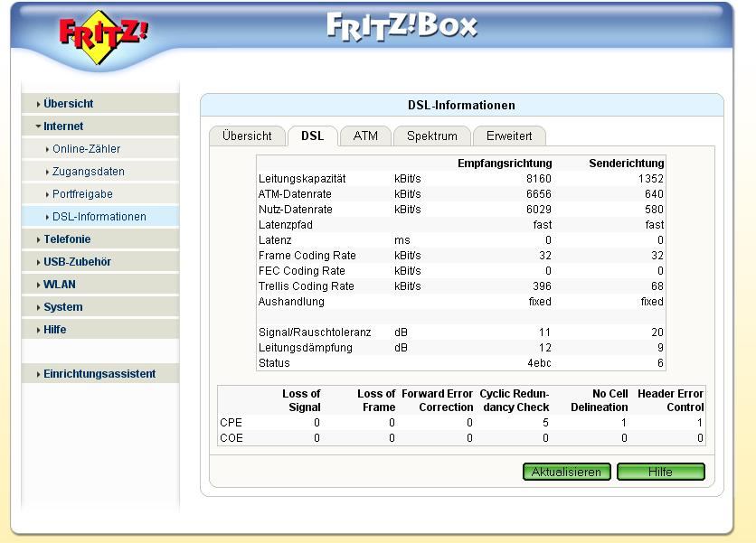Click the green Hilfe button

[x=660, y=472]
